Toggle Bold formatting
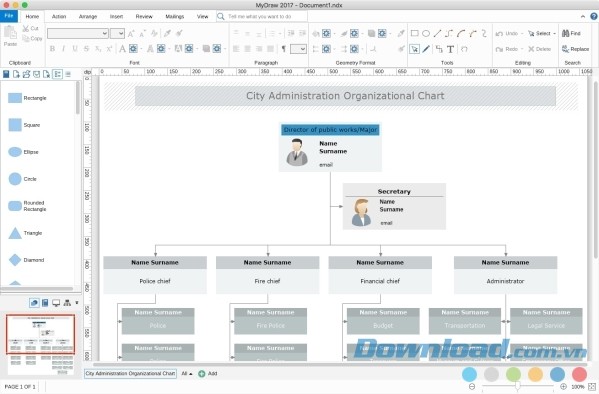This screenshot has height=394, width=599. click(52, 49)
